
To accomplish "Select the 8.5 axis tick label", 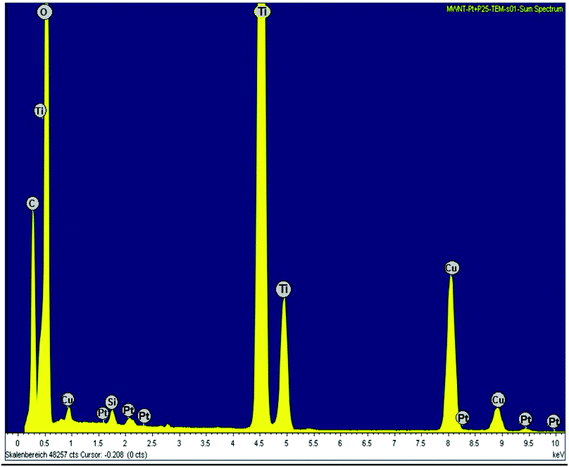I will point(475,443).
